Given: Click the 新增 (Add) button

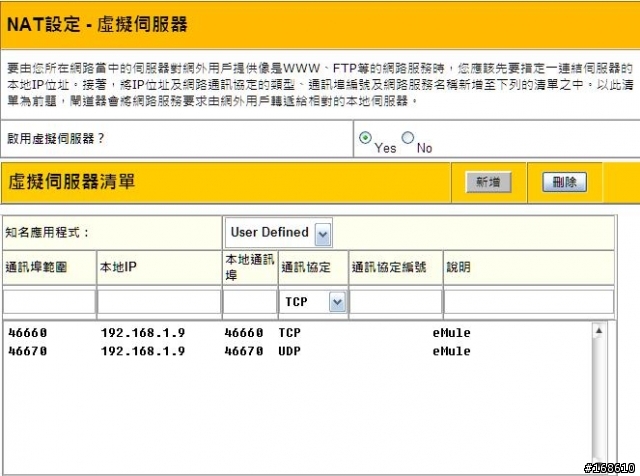Looking at the screenshot, I should (488, 182).
